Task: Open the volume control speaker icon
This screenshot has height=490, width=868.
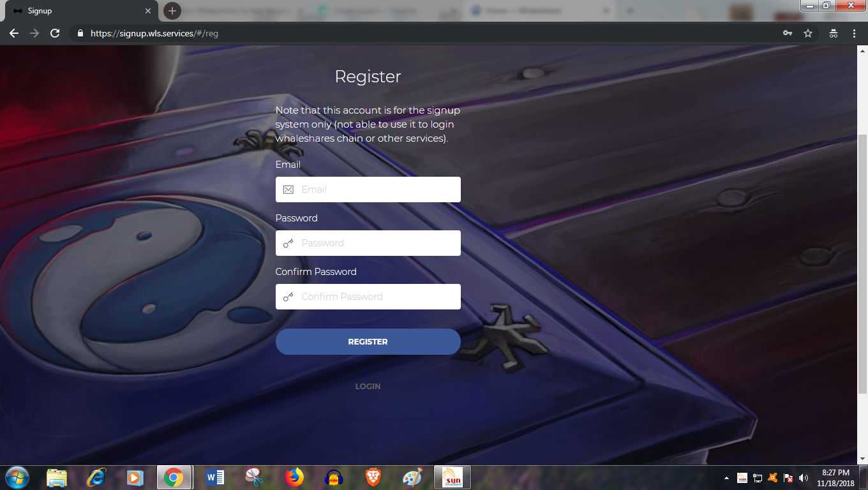Action: [804, 478]
